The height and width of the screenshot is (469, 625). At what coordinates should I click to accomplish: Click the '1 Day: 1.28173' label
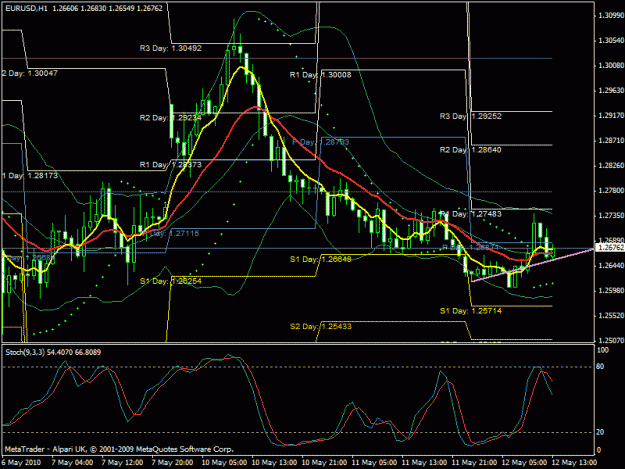tap(30, 175)
